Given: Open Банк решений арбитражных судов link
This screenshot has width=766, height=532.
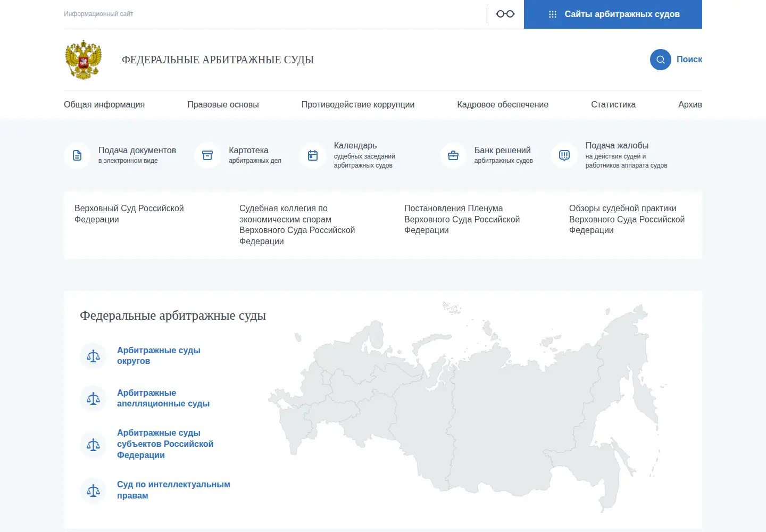Looking at the screenshot, I should coord(503,155).
